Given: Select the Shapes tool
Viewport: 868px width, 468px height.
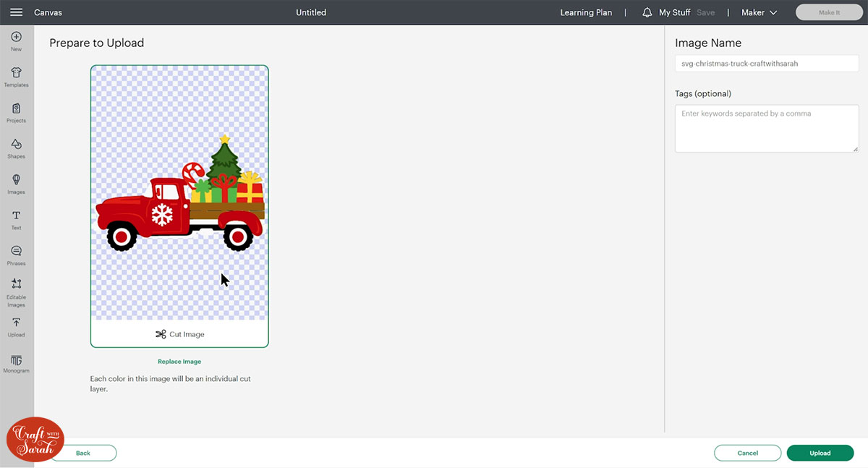Looking at the screenshot, I should click(x=16, y=148).
